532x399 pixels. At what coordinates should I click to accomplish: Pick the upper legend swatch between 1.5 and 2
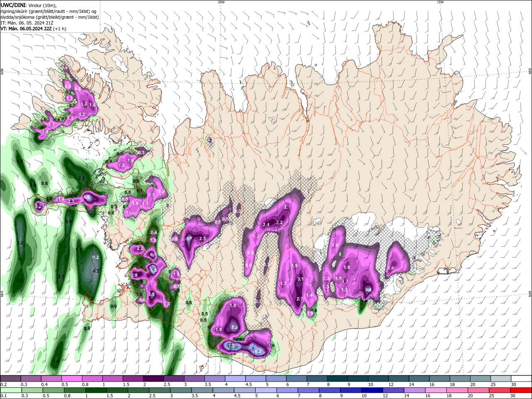pos(133,379)
